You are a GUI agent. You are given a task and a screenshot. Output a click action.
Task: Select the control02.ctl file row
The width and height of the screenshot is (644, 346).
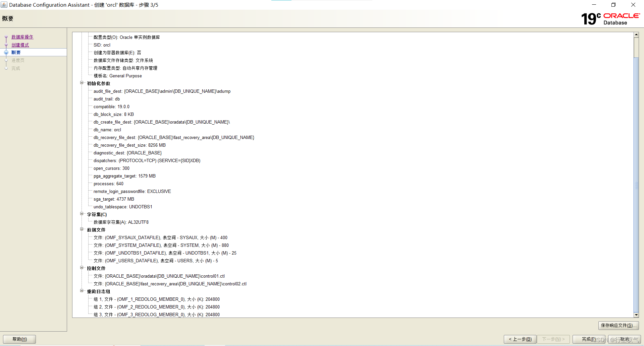click(x=170, y=284)
